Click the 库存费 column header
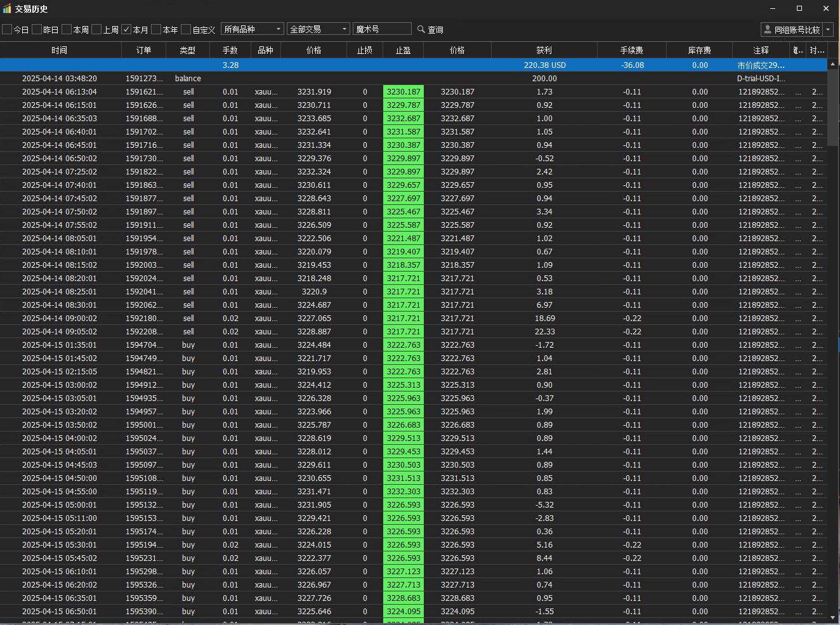The width and height of the screenshot is (840, 625). coord(700,50)
